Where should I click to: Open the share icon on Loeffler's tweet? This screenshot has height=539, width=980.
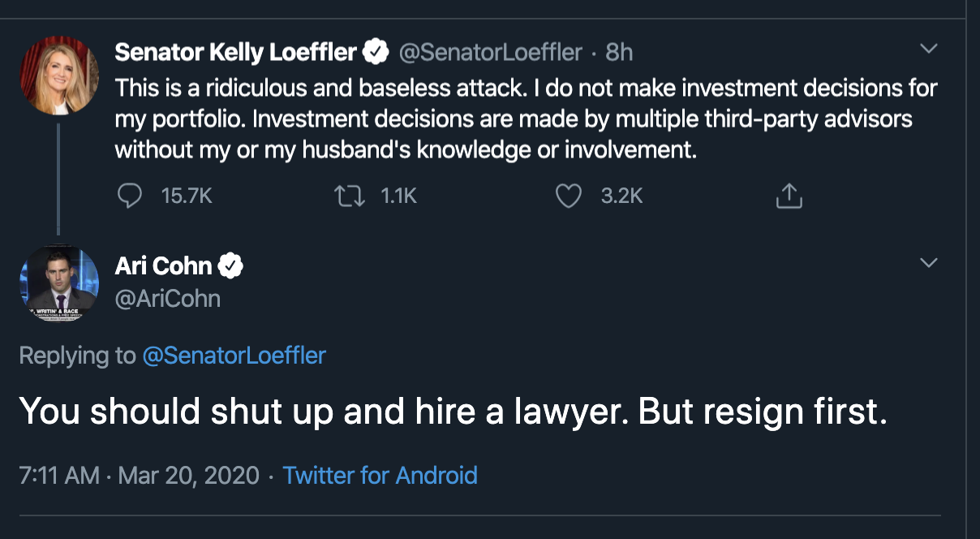pyautogui.click(x=789, y=196)
